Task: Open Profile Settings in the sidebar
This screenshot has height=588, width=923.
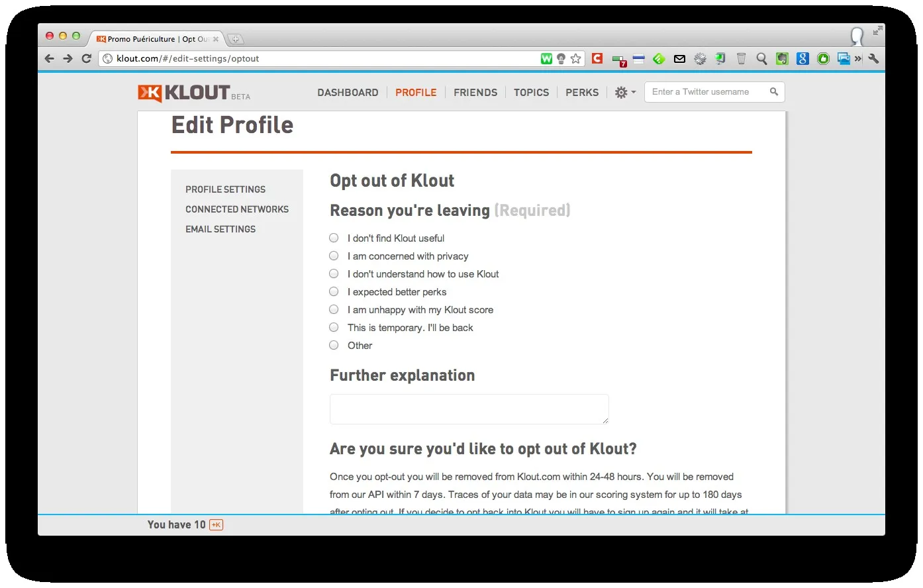Action: point(225,189)
